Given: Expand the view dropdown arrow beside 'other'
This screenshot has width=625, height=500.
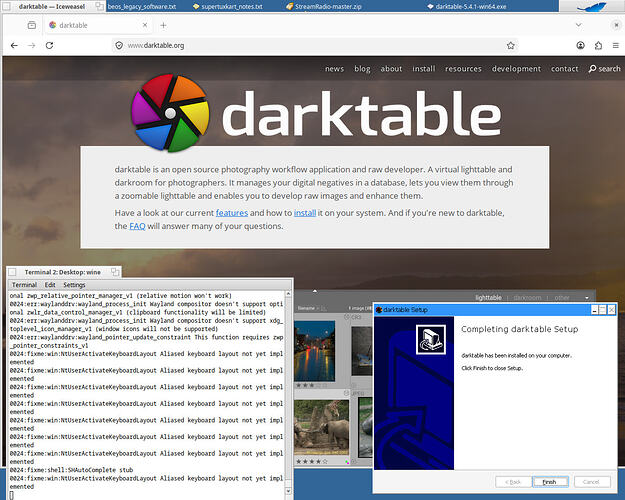Looking at the screenshot, I should 587,298.
